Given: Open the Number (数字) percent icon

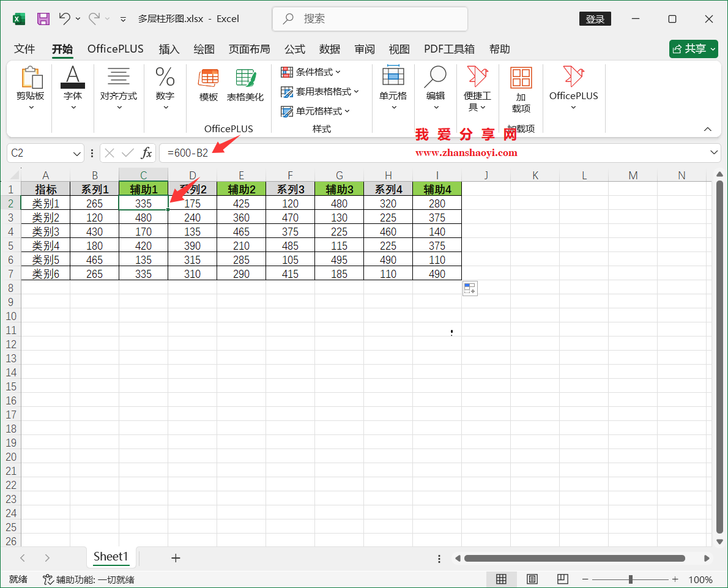Looking at the screenshot, I should 165,76.
